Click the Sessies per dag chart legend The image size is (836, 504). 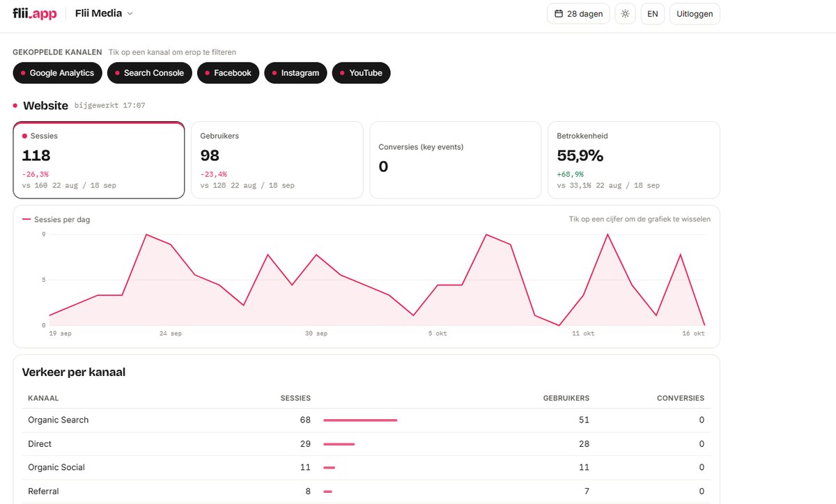[56, 219]
